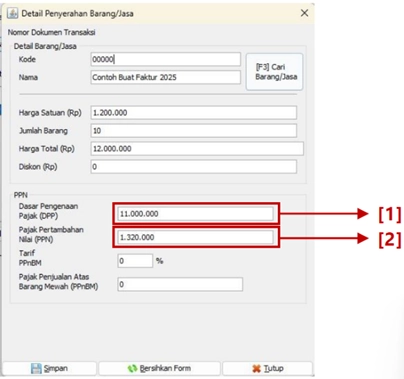Click the Harga Total (Rp) field
404x379 pixels.
pyautogui.click(x=197, y=149)
